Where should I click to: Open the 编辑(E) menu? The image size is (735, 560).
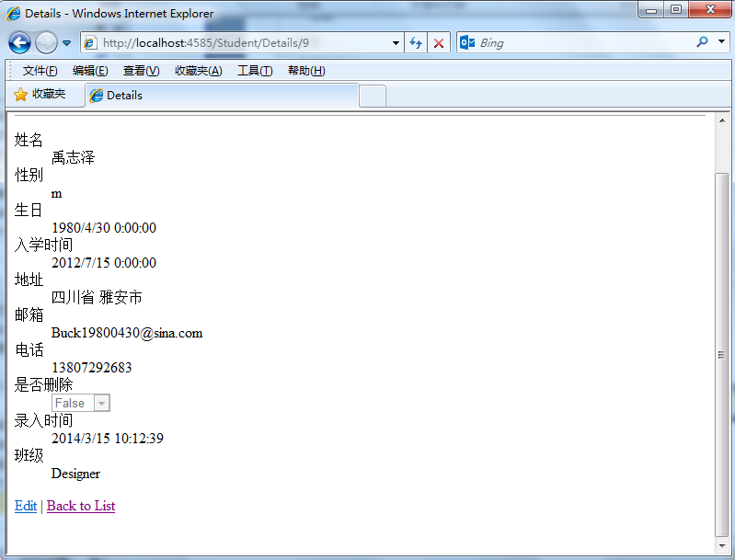point(90,71)
